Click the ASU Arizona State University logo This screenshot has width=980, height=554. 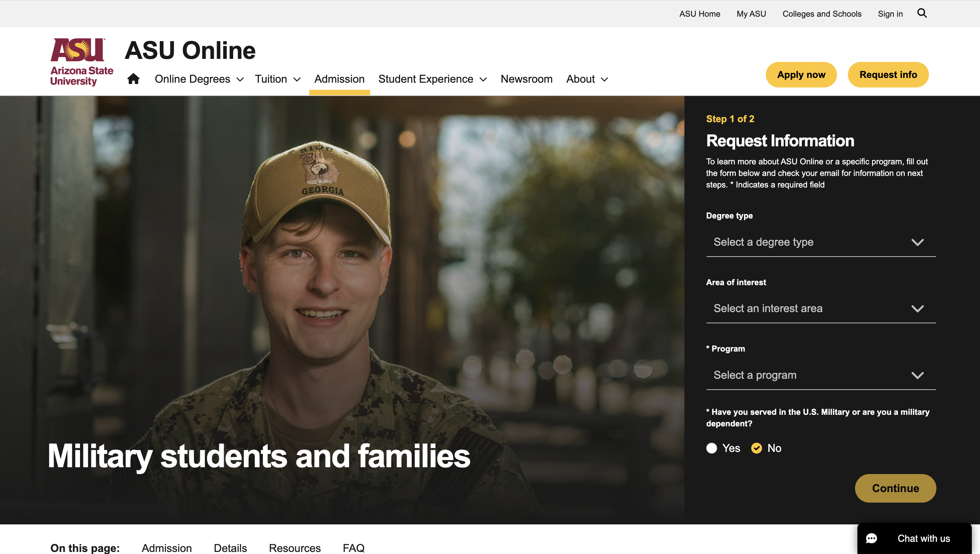tap(82, 62)
